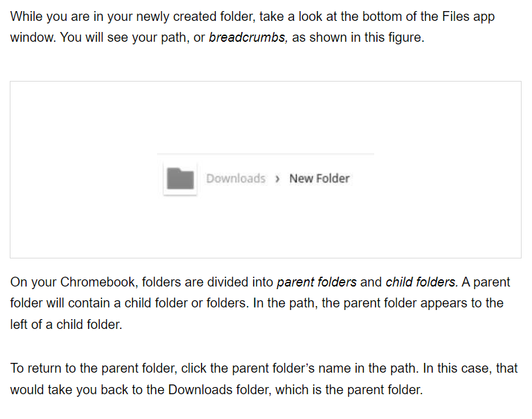Click the italic phrase child folders
The image size is (532, 419).
pyautogui.click(x=421, y=283)
